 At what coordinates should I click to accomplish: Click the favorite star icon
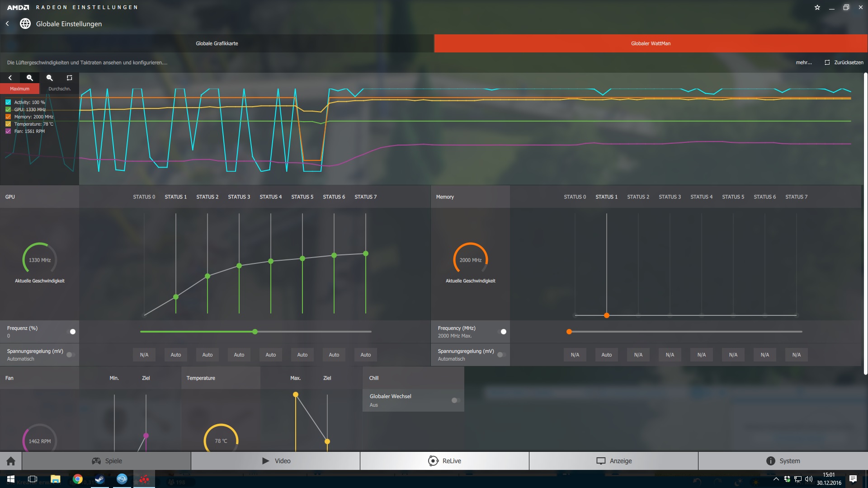pos(817,7)
